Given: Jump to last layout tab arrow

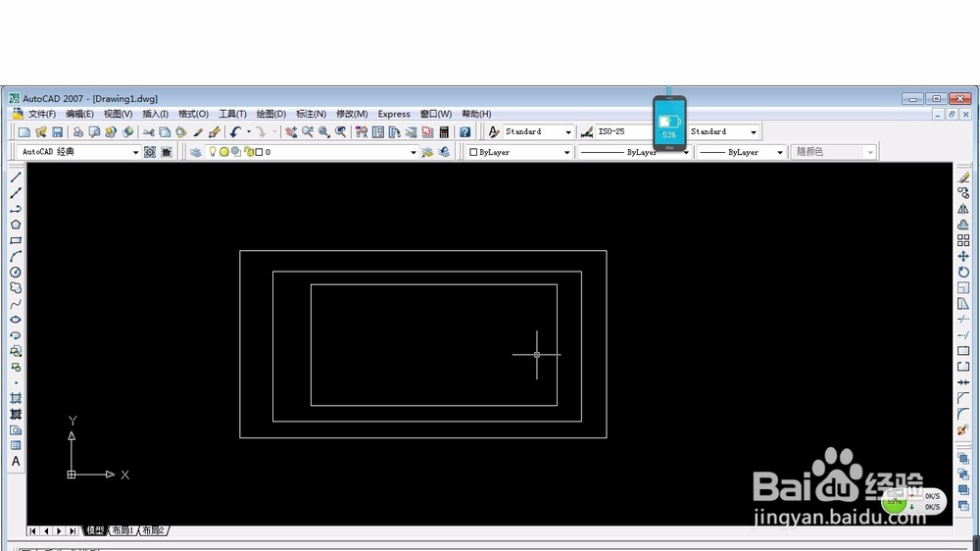Looking at the screenshot, I should click(73, 530).
